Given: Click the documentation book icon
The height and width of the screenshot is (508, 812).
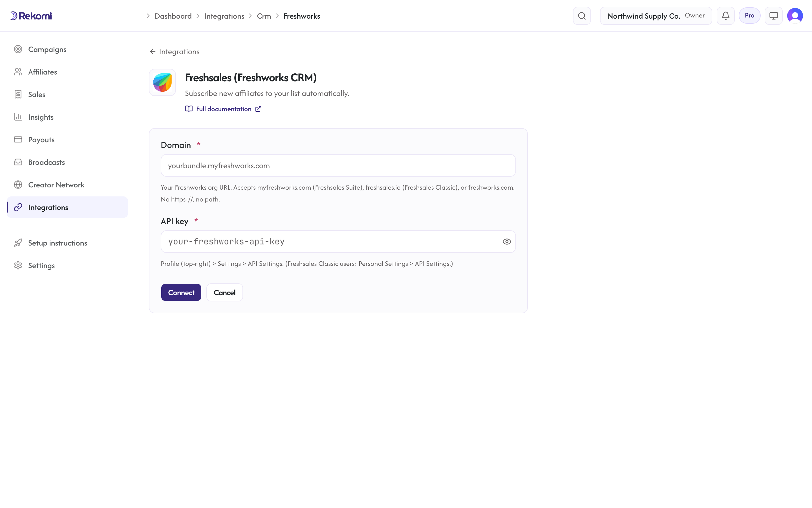Looking at the screenshot, I should [189, 109].
